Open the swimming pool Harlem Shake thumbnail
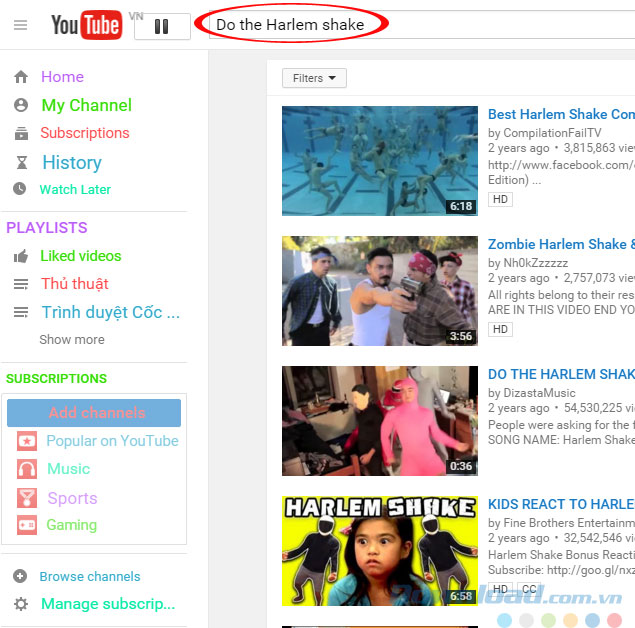 380,161
